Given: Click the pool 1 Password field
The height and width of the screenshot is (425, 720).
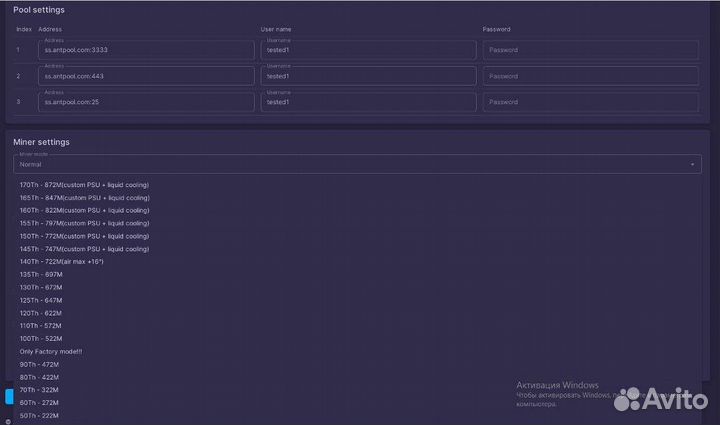Looking at the screenshot, I should click(589, 50).
